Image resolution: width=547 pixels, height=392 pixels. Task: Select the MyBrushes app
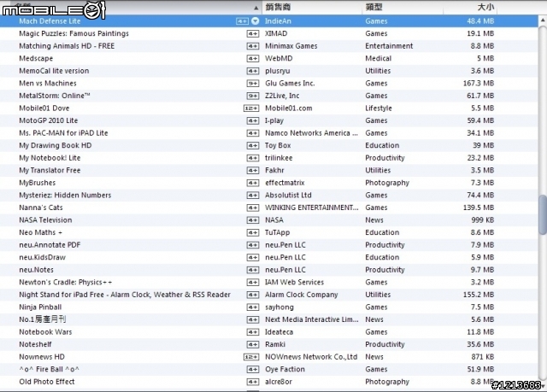pyautogui.click(x=37, y=183)
